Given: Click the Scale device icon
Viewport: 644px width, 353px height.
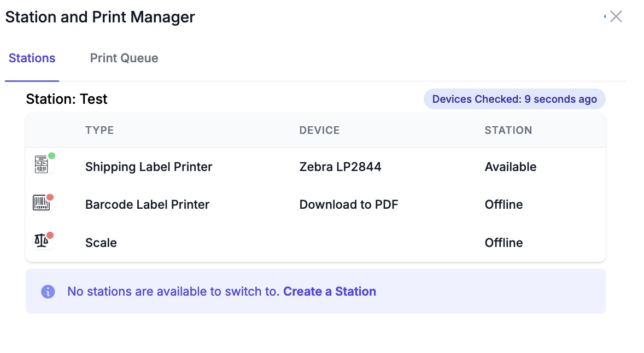Looking at the screenshot, I should click(x=41, y=241).
